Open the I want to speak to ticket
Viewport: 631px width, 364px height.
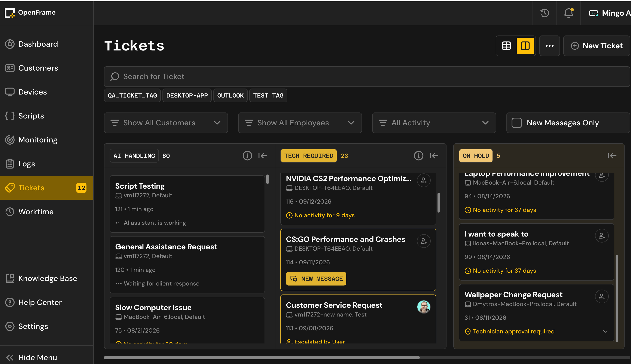(x=536, y=252)
